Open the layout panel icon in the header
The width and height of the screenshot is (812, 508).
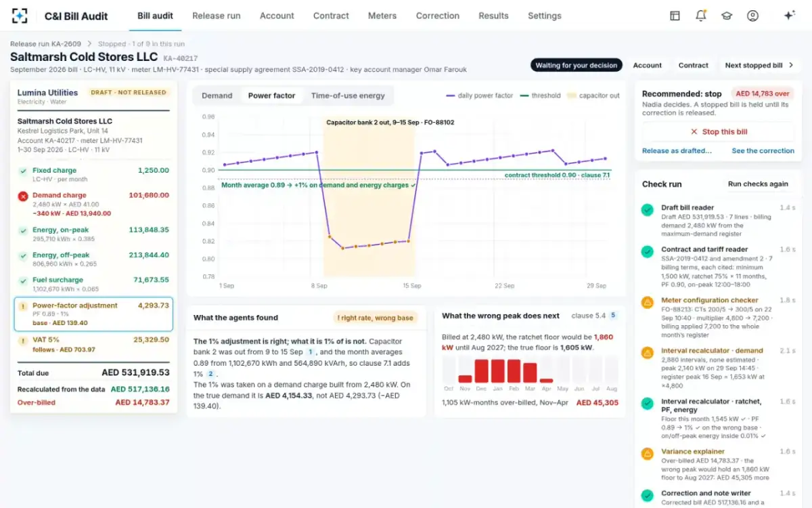pyautogui.click(x=675, y=16)
